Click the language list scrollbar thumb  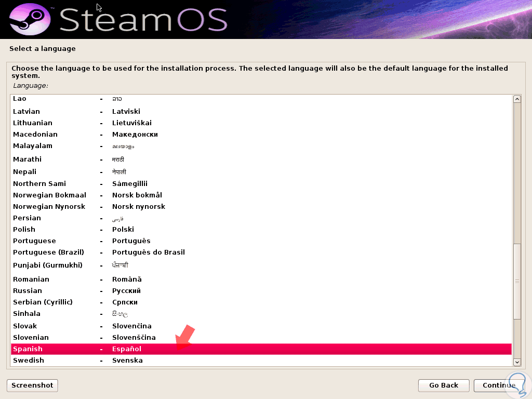[517, 281]
